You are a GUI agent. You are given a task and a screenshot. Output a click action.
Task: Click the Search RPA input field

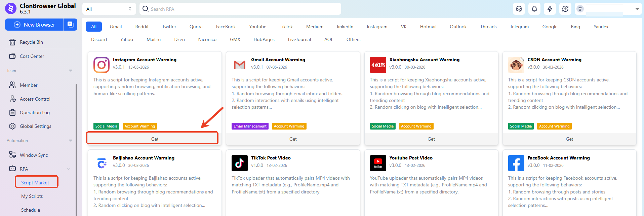(x=240, y=9)
